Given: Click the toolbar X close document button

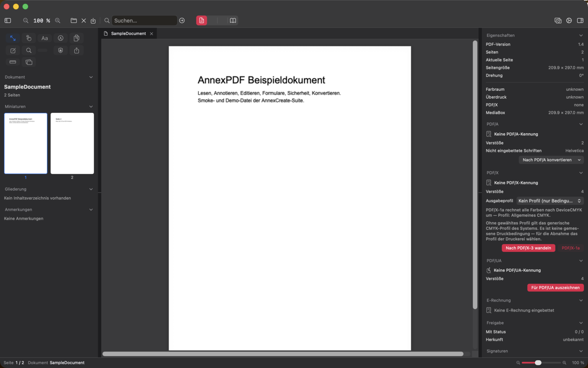Looking at the screenshot, I should coord(84,20).
